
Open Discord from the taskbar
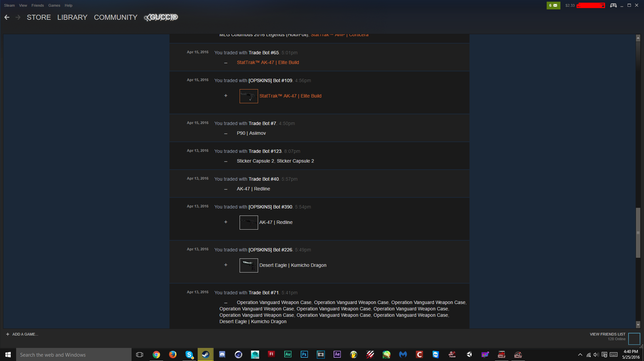[x=222, y=355]
